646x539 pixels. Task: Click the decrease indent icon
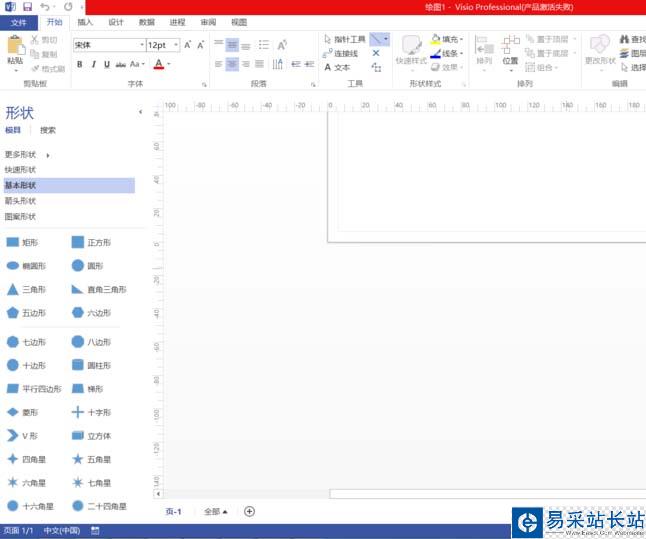296,64
